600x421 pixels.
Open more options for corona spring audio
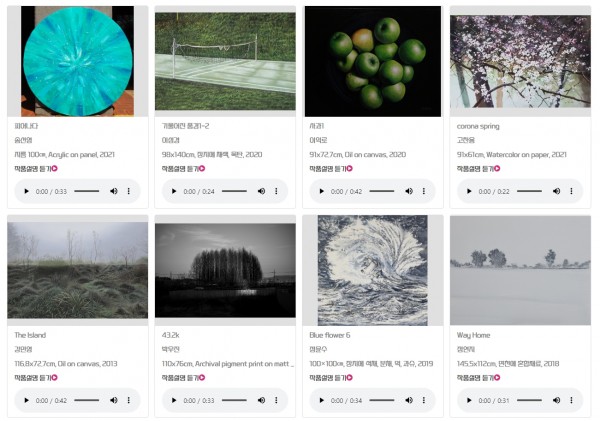(x=571, y=191)
